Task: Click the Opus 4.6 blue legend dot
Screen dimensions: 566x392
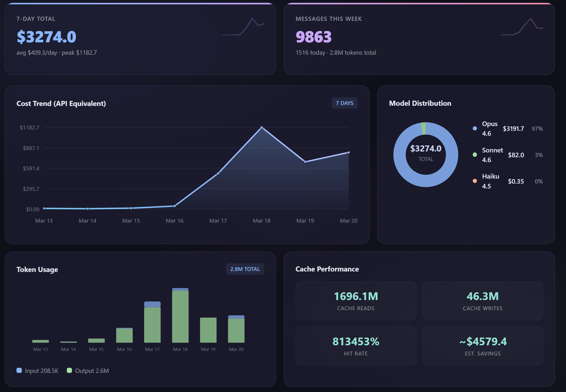Action: (475, 128)
